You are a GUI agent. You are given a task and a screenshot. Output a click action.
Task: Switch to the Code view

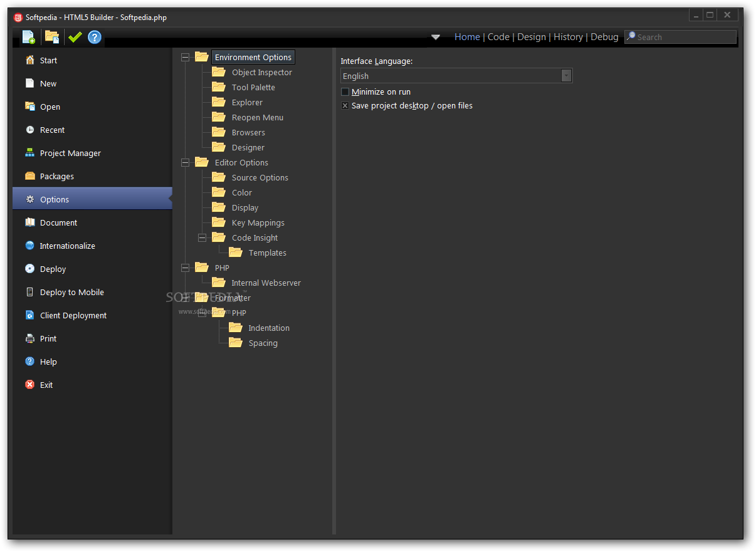[498, 37]
